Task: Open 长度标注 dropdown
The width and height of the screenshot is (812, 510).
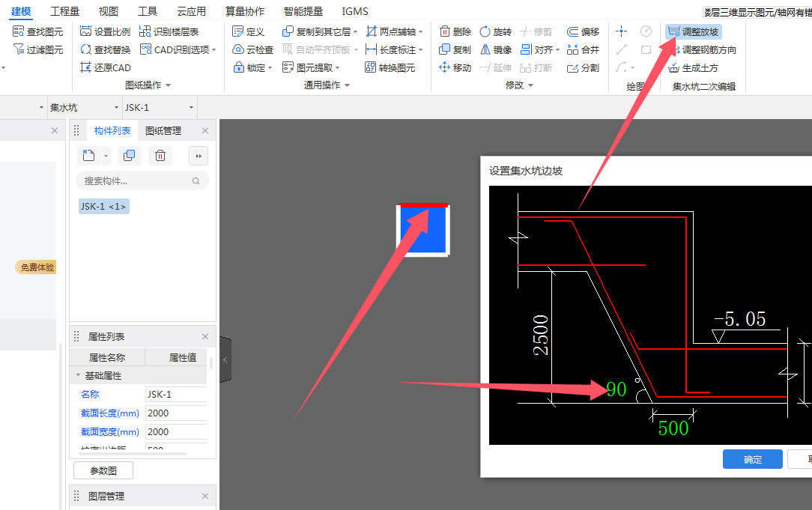Action: click(421, 50)
